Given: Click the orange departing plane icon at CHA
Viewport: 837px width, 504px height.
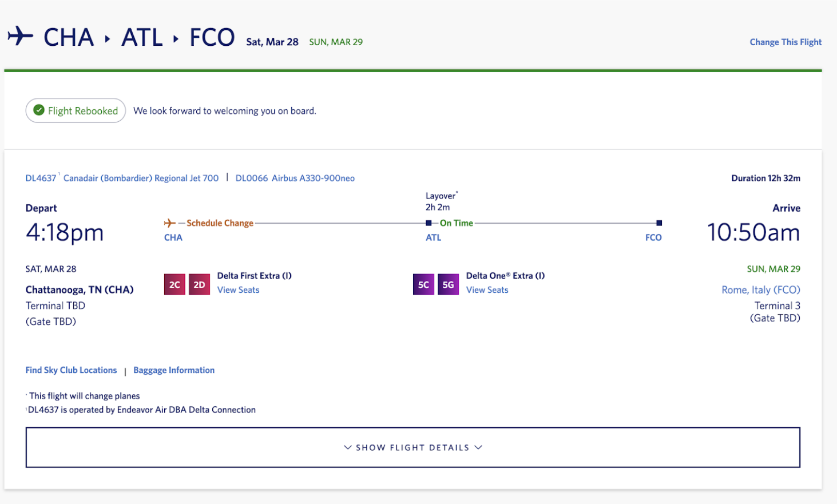Looking at the screenshot, I should 169,223.
